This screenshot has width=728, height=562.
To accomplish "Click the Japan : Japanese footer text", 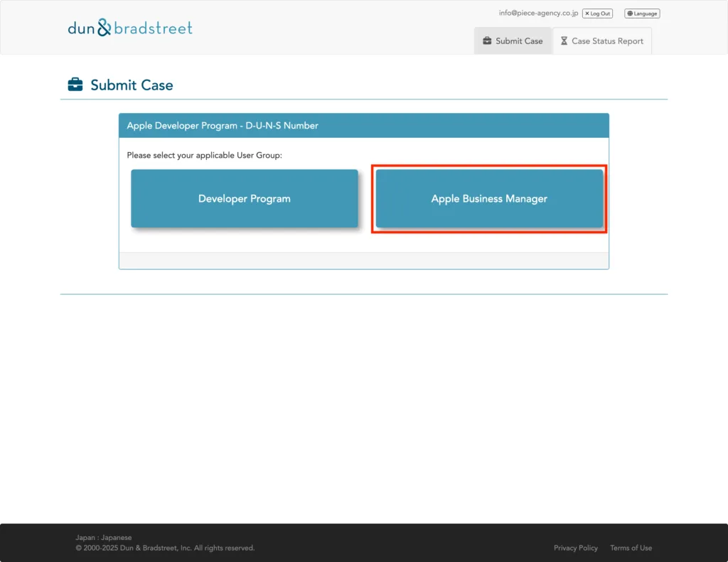I will [x=104, y=537].
